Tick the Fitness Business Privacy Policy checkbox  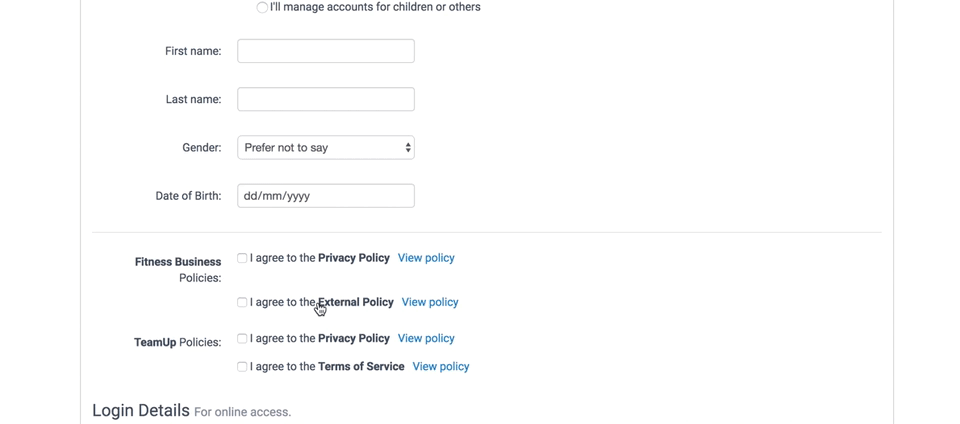click(242, 258)
